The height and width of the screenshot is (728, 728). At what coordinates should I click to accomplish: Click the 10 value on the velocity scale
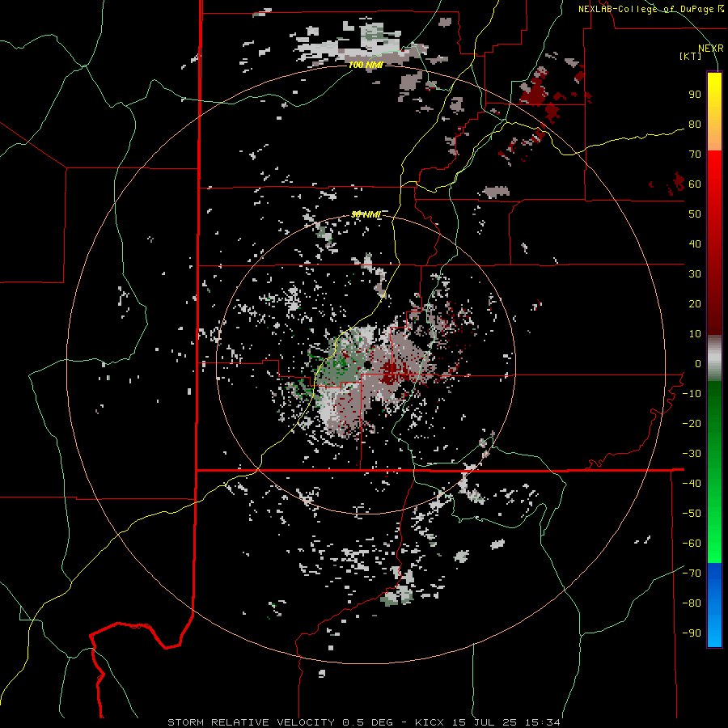pyautogui.click(x=695, y=334)
